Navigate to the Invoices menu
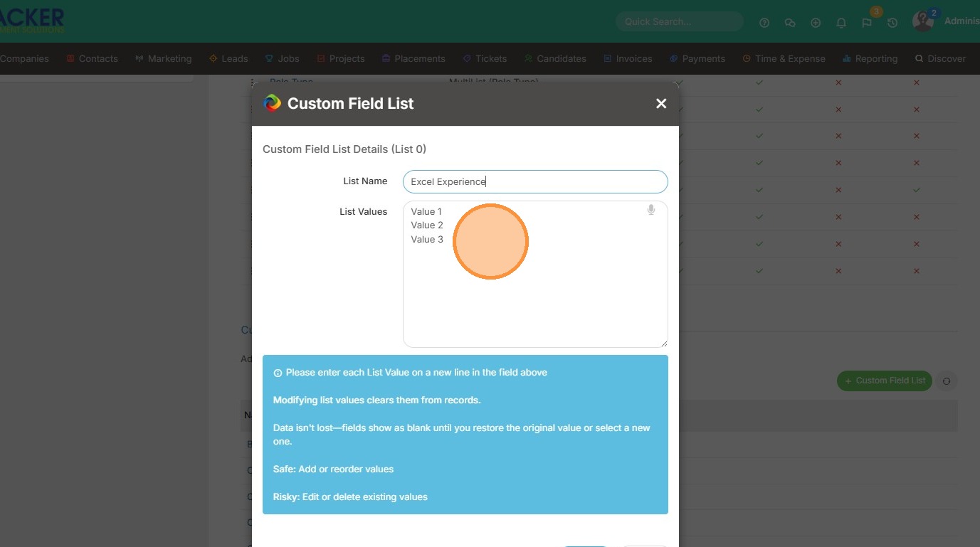Image resolution: width=980 pixels, height=547 pixels. pos(628,58)
